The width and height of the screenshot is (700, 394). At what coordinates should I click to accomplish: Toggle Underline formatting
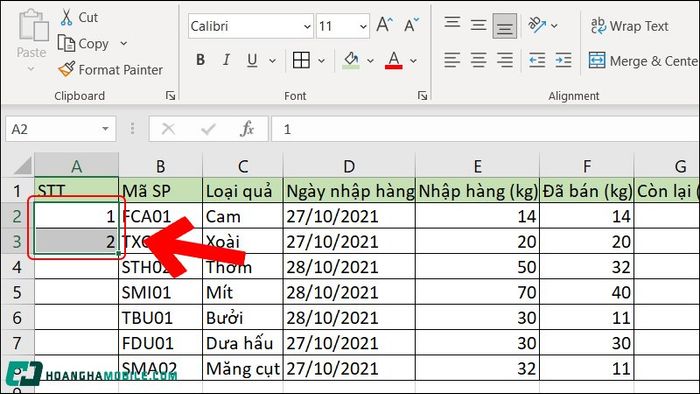[252, 60]
